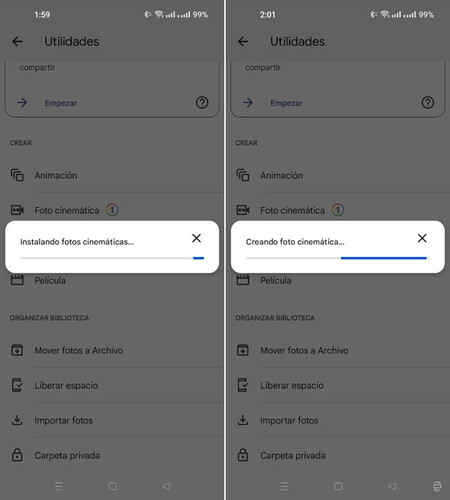Tap Android home button on left screen
The height and width of the screenshot is (500, 450).
pyautogui.click(x=112, y=486)
